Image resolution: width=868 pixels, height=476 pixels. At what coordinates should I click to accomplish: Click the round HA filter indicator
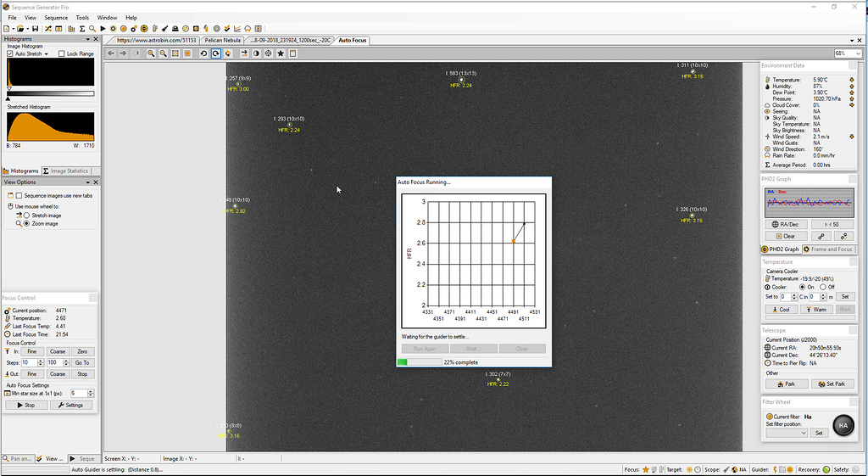[843, 426]
